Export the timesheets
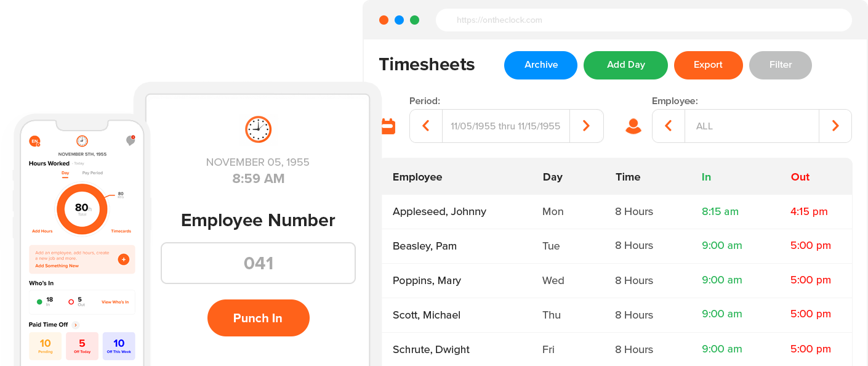Screen dimensions: 868x366 708,65
